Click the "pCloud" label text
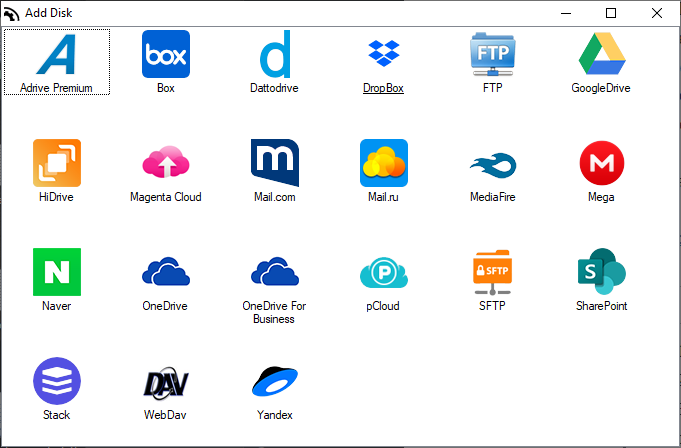The image size is (681, 448). click(x=383, y=306)
